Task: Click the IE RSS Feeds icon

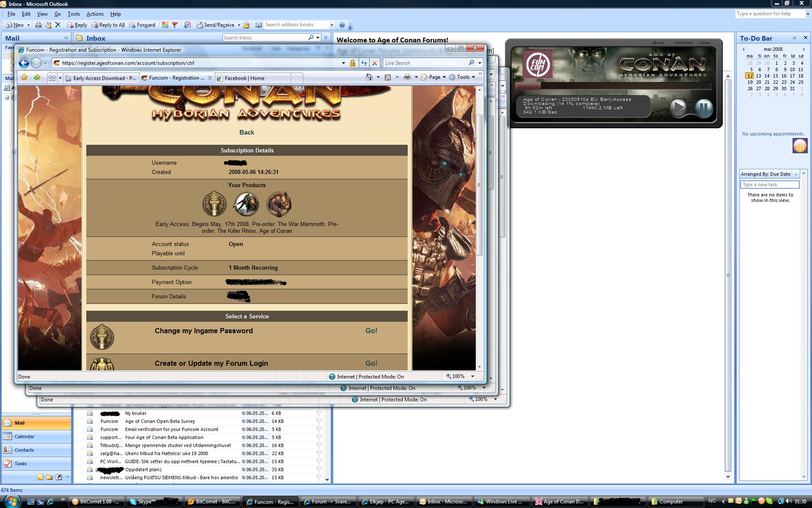Action: tap(387, 77)
